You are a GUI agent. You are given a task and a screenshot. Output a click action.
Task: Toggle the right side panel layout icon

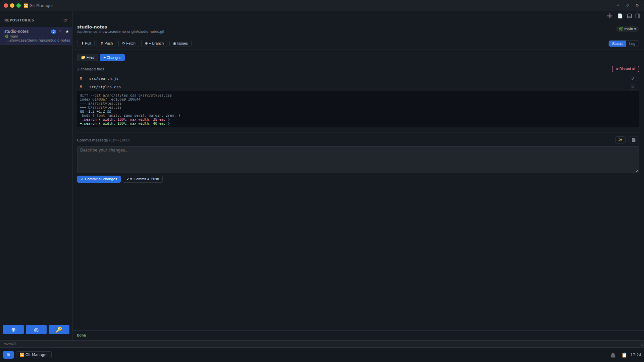(638, 16)
